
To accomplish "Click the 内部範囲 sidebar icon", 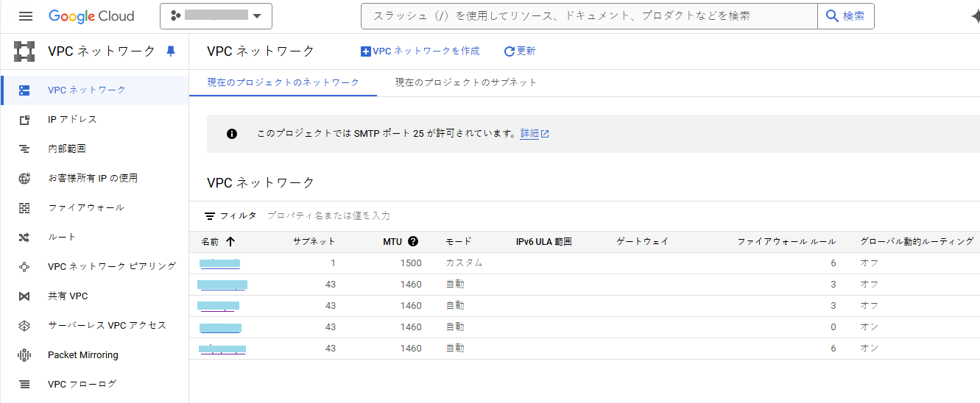I will (24, 149).
